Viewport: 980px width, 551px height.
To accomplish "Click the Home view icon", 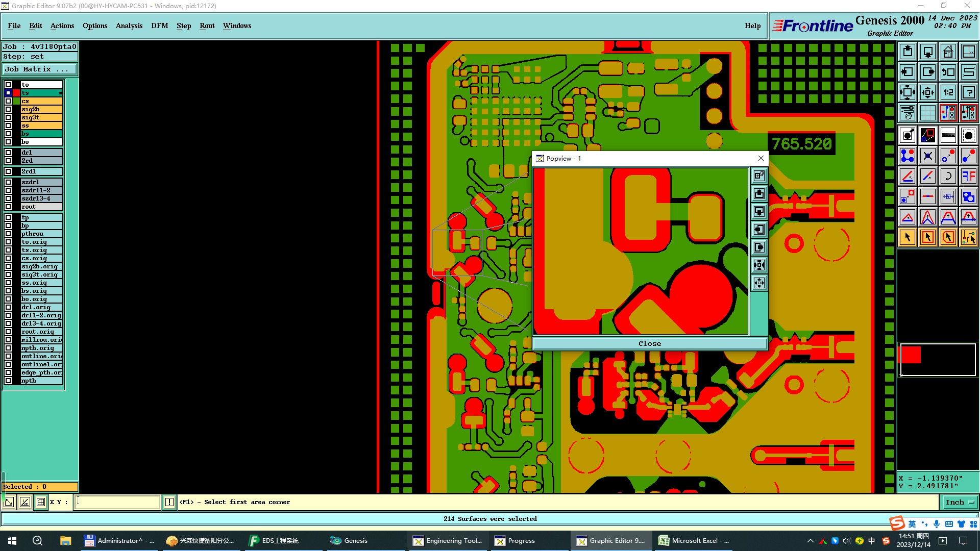I will pos(948,52).
